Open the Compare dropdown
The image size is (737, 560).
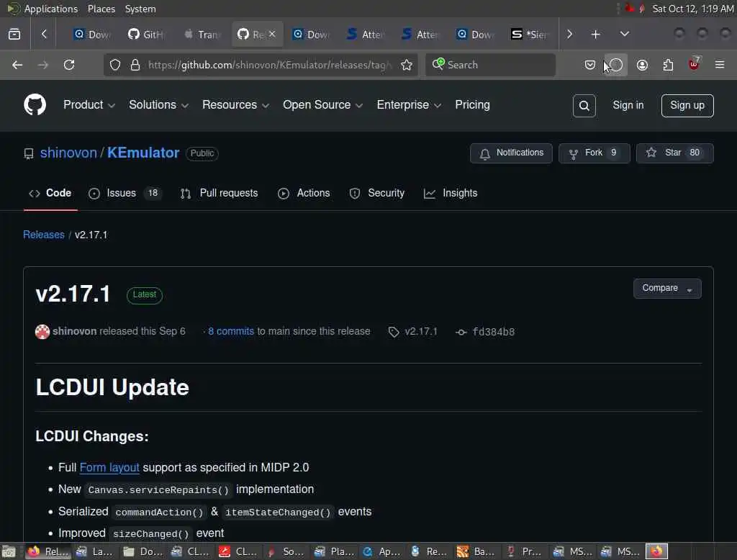(x=667, y=288)
